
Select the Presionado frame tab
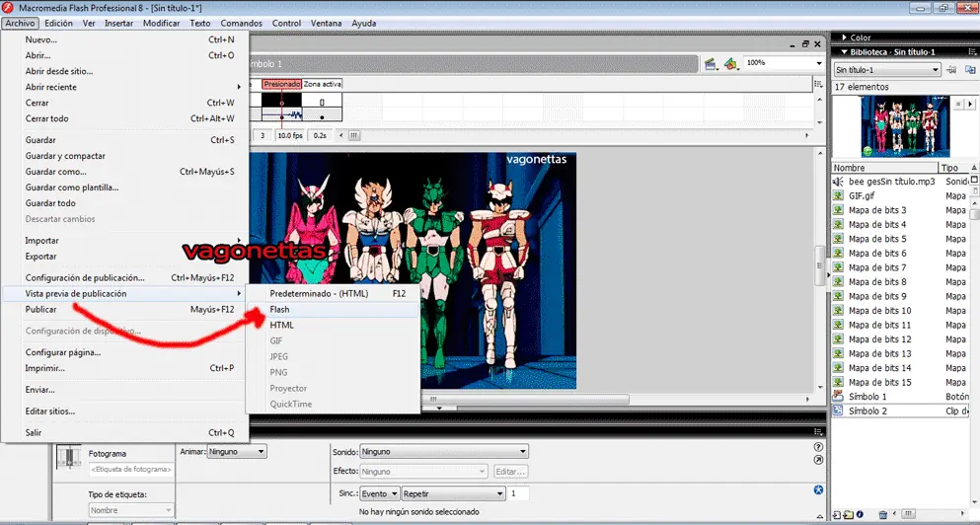[282, 84]
